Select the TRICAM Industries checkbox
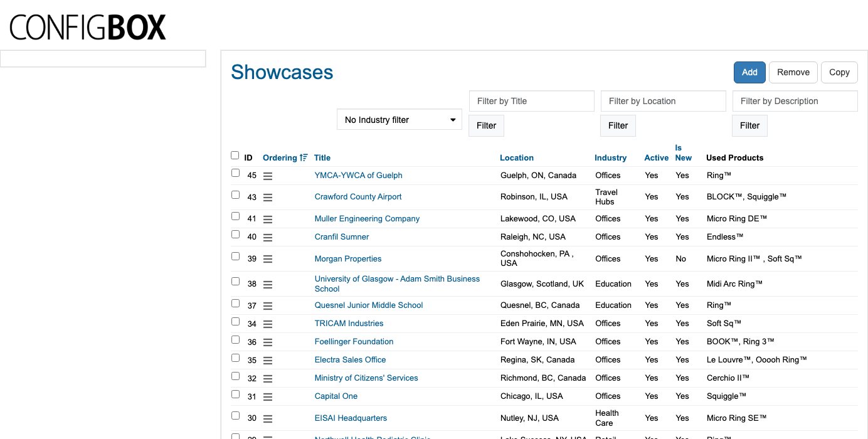 [235, 321]
